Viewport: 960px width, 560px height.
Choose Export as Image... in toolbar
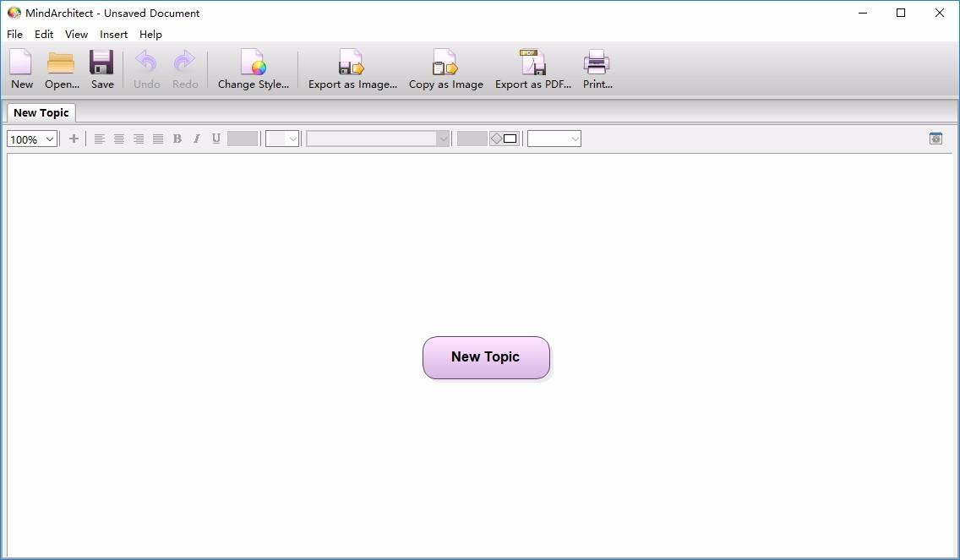point(352,70)
